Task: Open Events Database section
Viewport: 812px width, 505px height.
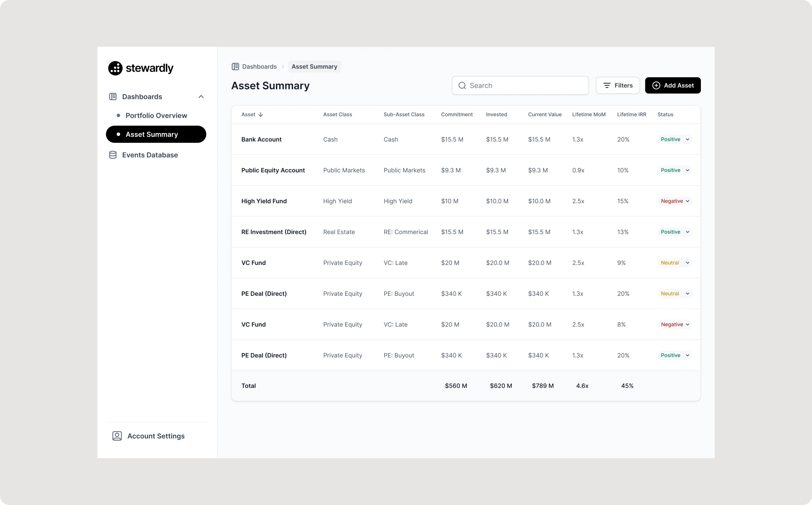Action: click(x=150, y=155)
